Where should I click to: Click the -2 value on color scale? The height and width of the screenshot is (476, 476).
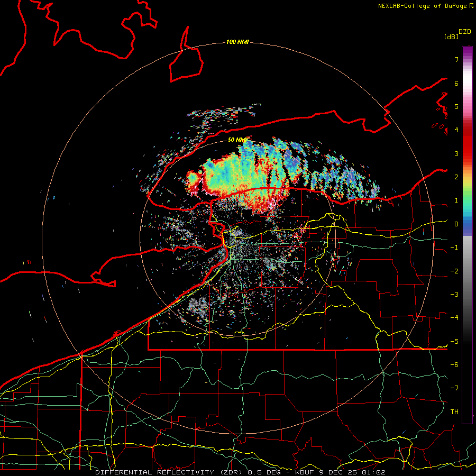coord(454,271)
